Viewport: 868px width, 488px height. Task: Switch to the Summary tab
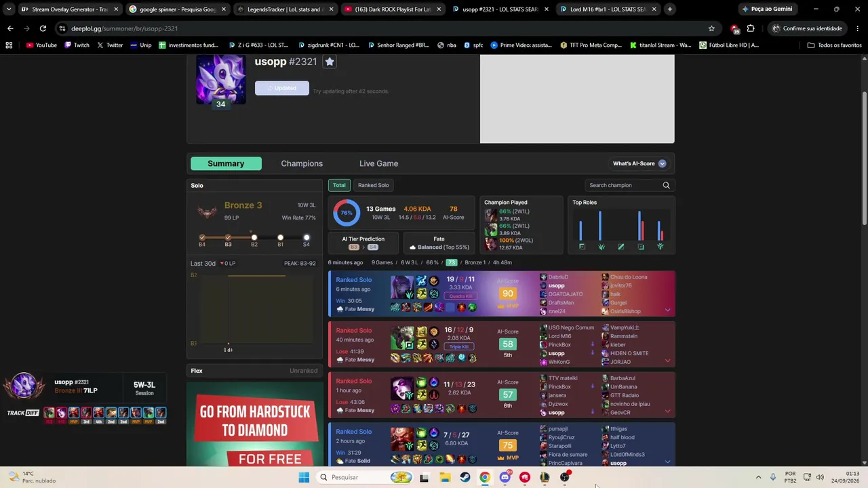(226, 163)
